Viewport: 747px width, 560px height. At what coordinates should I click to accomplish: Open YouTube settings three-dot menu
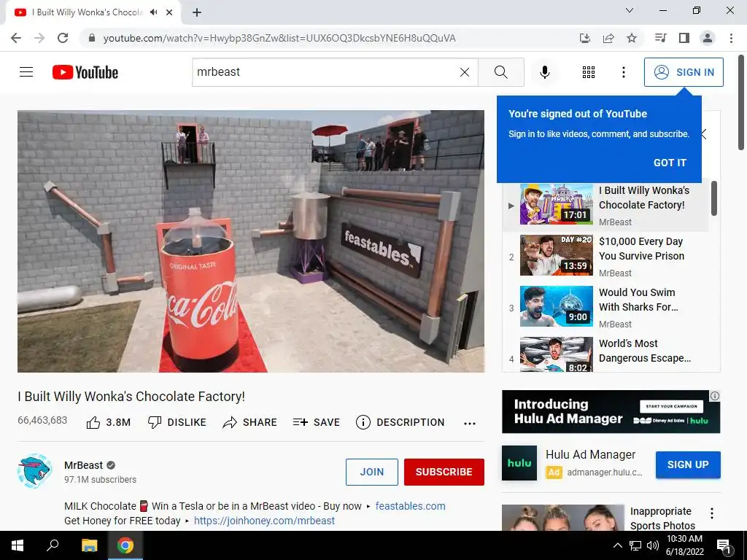(623, 72)
